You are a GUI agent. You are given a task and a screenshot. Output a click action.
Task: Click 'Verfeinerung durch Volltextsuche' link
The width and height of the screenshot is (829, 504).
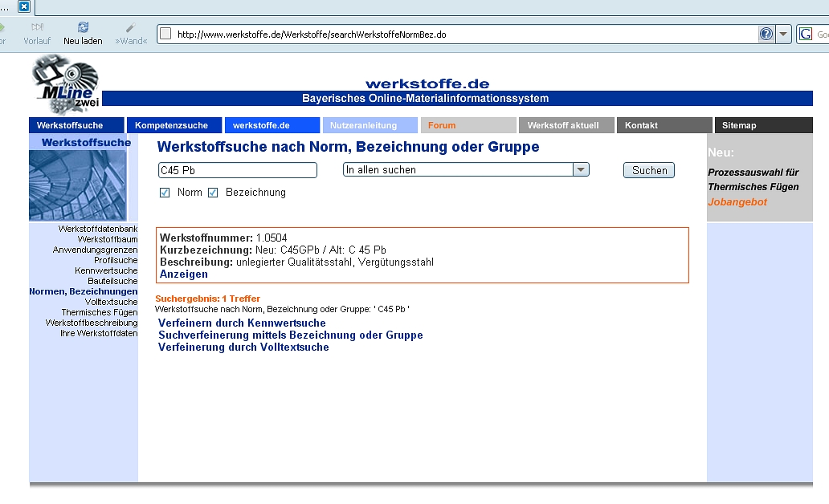pos(243,347)
